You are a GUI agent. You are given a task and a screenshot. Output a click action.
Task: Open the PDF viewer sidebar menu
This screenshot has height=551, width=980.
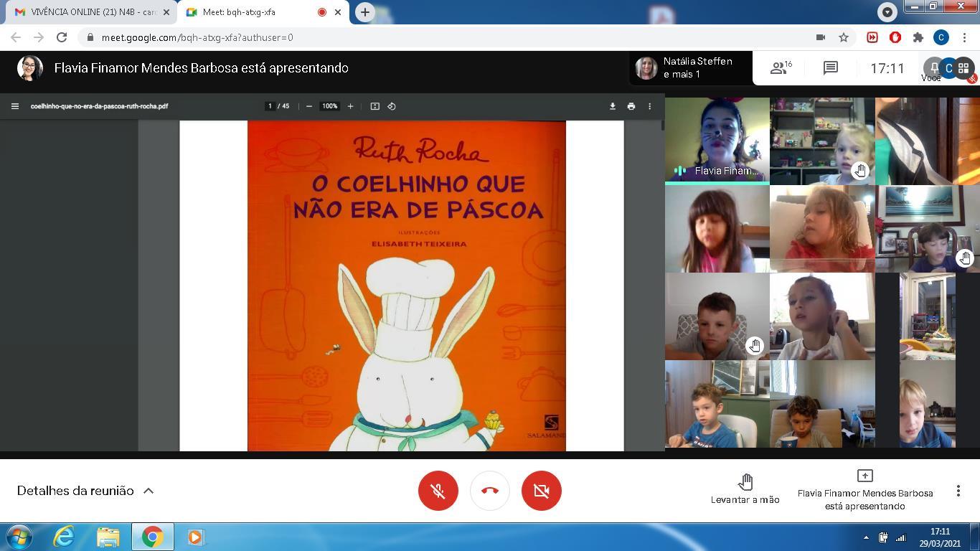click(14, 106)
